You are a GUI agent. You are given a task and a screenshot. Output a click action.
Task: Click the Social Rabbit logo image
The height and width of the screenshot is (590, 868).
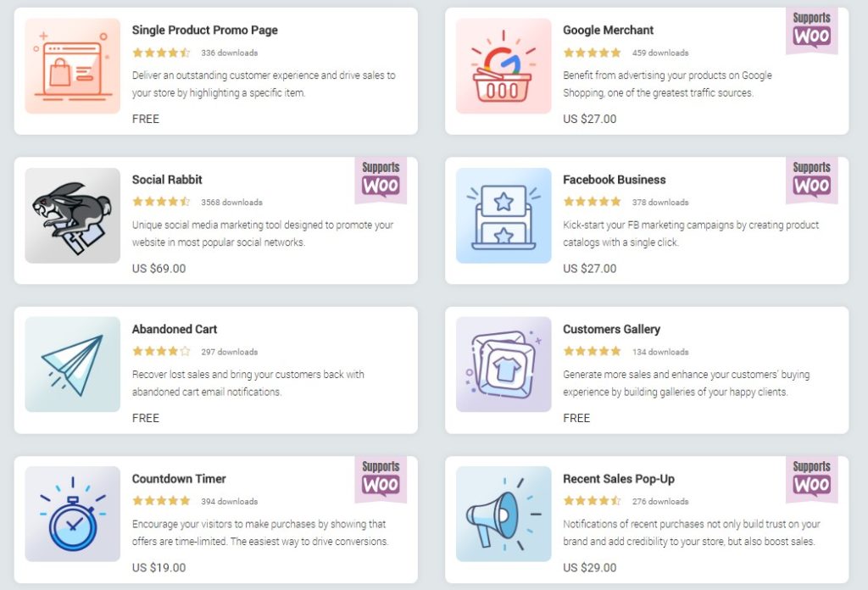(72, 215)
